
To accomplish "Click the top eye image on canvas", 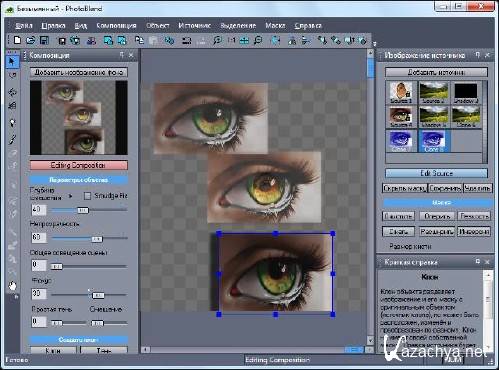I will 211,118.
